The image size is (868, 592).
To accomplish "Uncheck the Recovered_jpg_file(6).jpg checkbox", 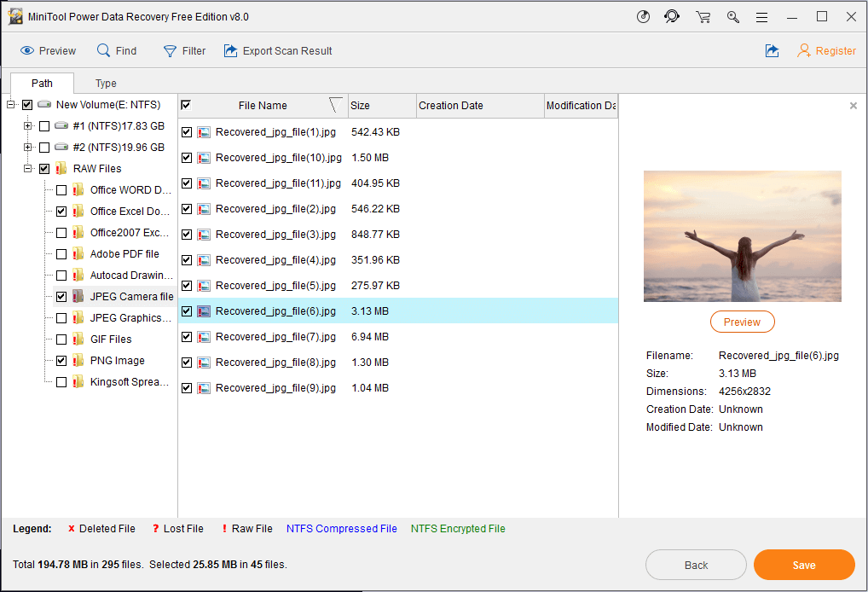I will click(x=187, y=311).
